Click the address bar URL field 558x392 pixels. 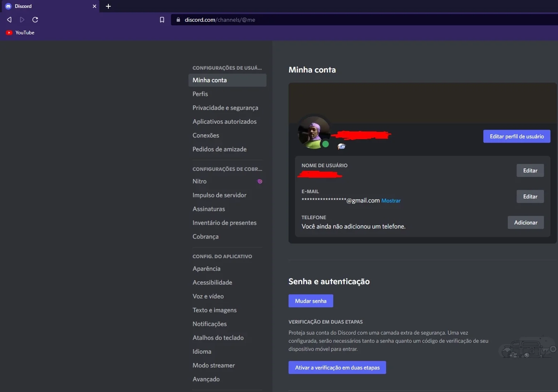pyautogui.click(x=365, y=20)
